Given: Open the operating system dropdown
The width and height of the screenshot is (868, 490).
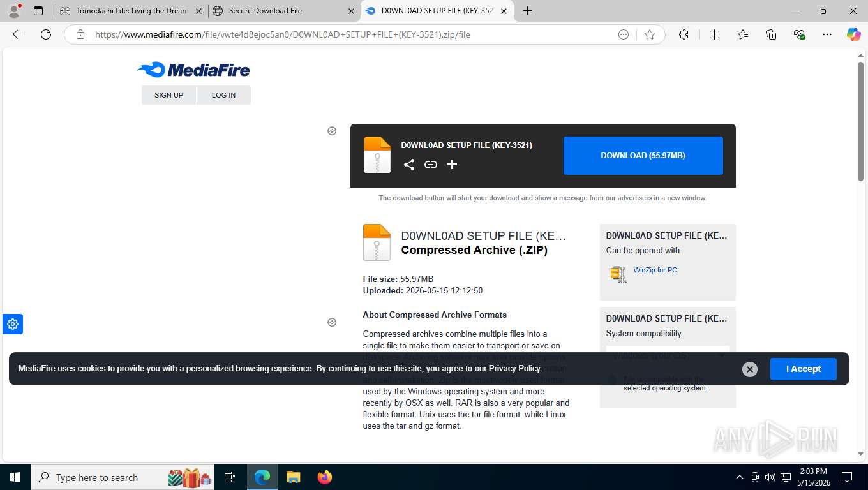Looking at the screenshot, I should 668,355.
